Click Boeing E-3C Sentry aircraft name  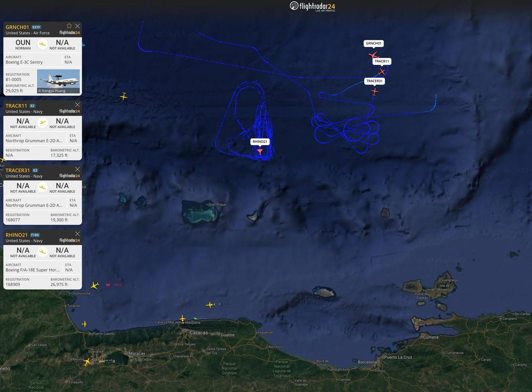click(x=24, y=62)
